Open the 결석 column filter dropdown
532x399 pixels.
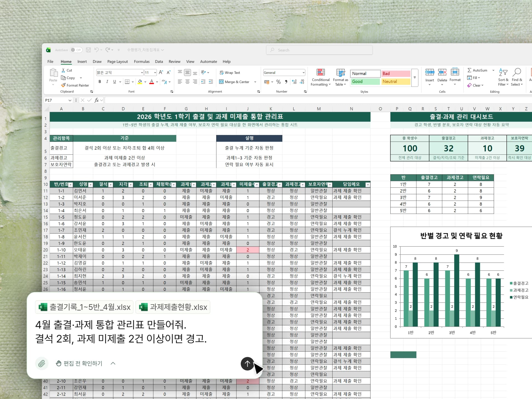(x=111, y=185)
